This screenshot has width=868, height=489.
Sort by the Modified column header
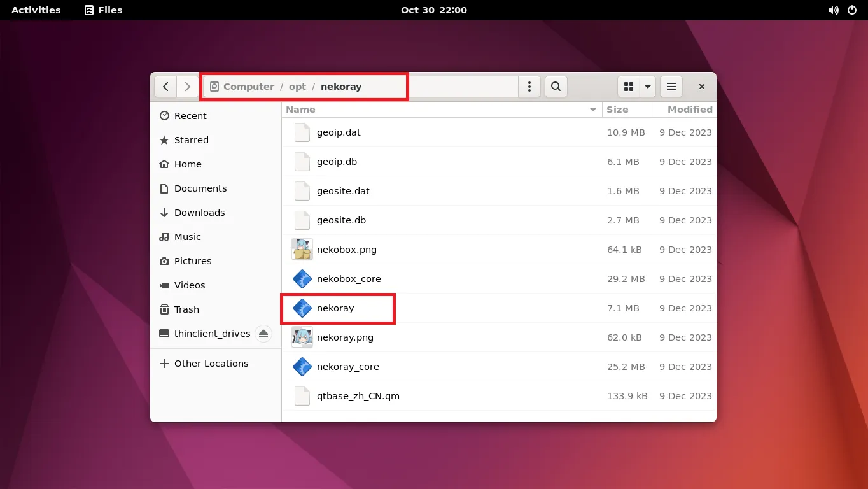click(684, 110)
